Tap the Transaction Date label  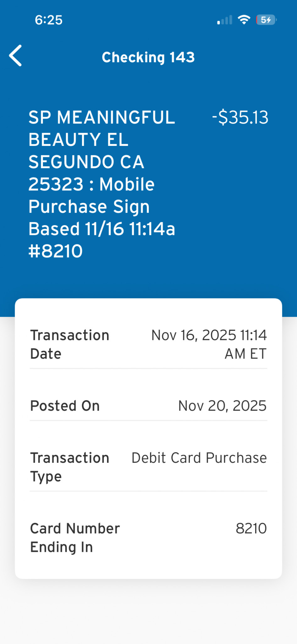(x=69, y=344)
